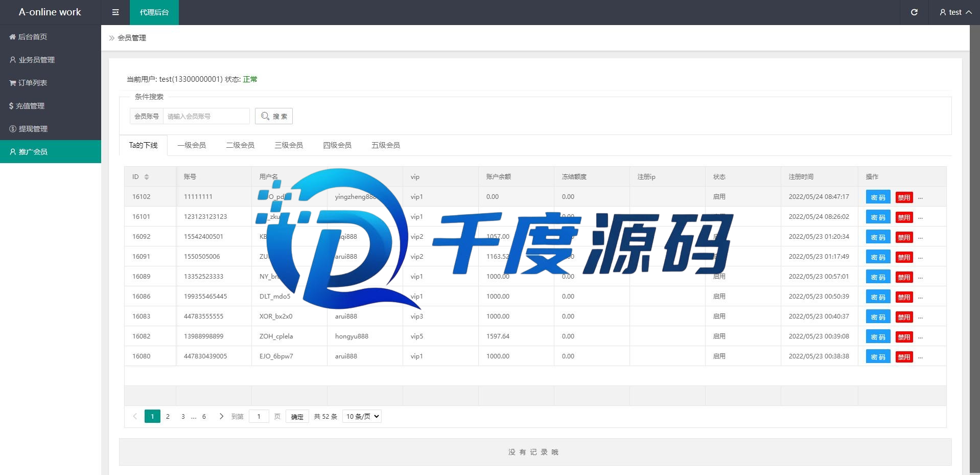Screen dimensions: 980x475
Task: Expand more actions ellipsis for ID 16082
Action: click(920, 337)
